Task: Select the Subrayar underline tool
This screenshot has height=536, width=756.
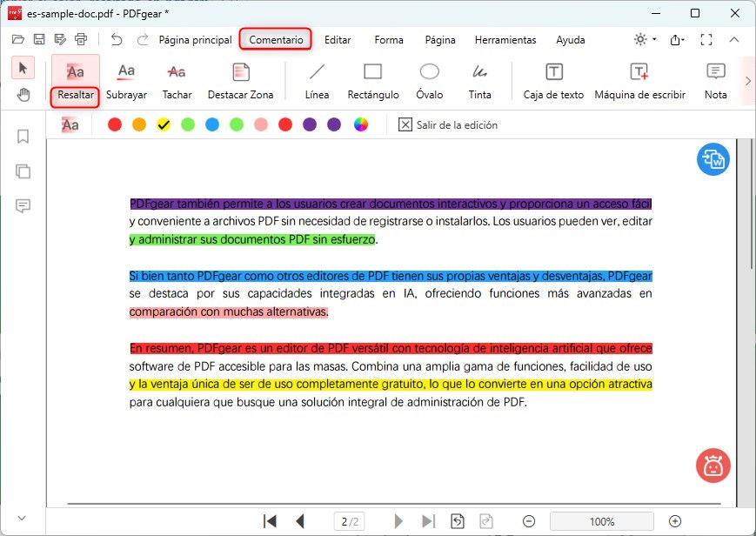Action: click(x=126, y=80)
